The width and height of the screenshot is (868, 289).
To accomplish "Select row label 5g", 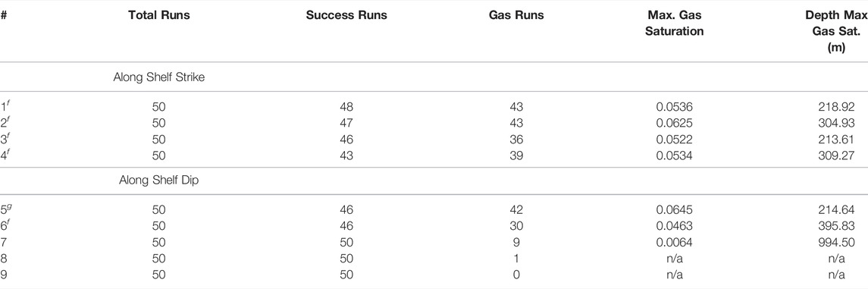I will pos(5,209).
